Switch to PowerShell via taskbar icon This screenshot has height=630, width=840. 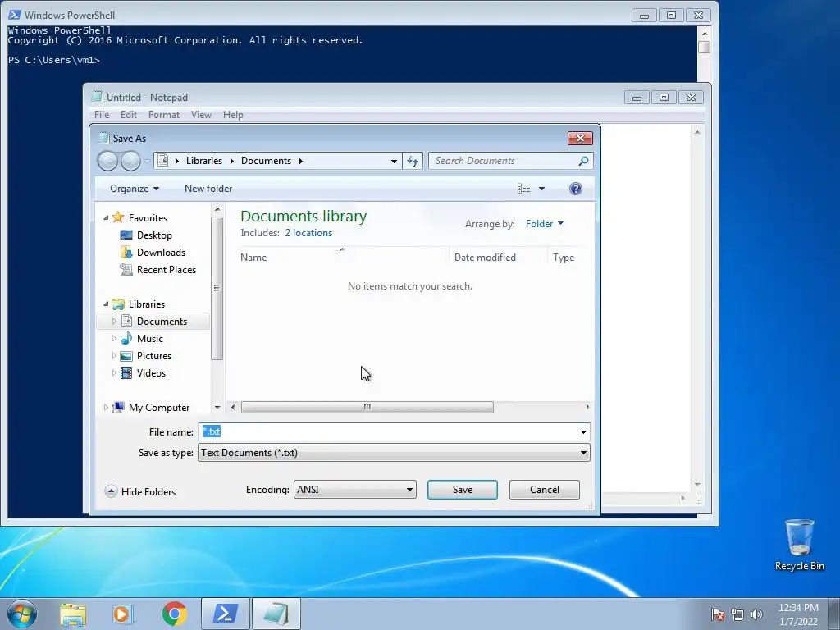[226, 614]
